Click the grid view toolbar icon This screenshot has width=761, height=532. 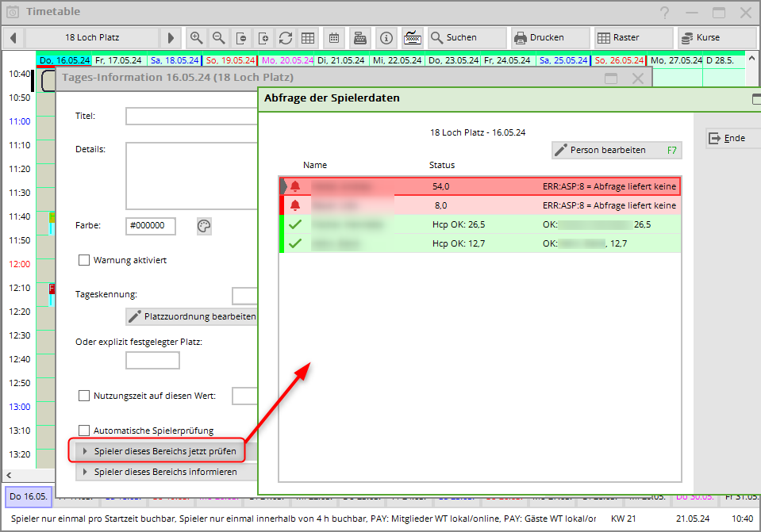307,38
